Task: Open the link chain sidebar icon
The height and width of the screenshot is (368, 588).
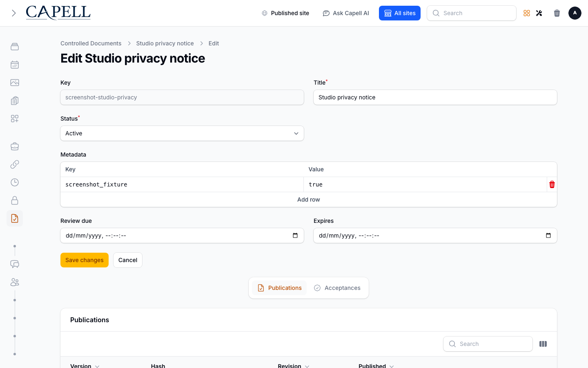Action: (15, 164)
